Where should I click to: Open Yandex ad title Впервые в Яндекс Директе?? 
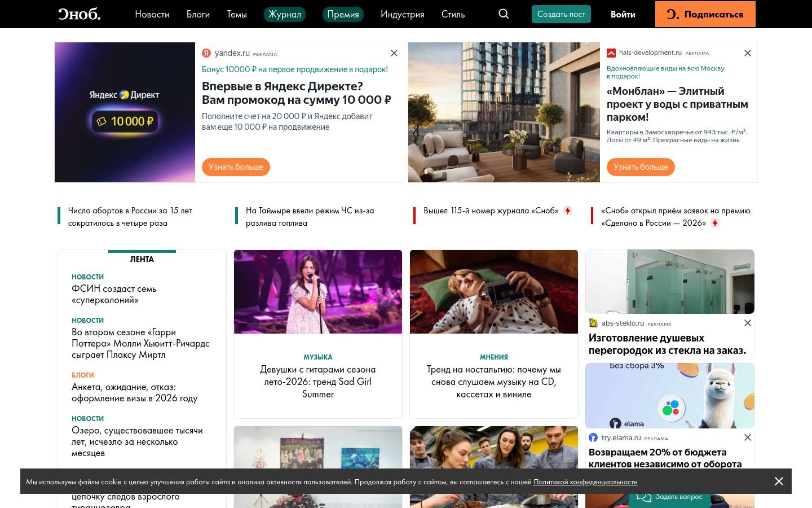point(297,93)
